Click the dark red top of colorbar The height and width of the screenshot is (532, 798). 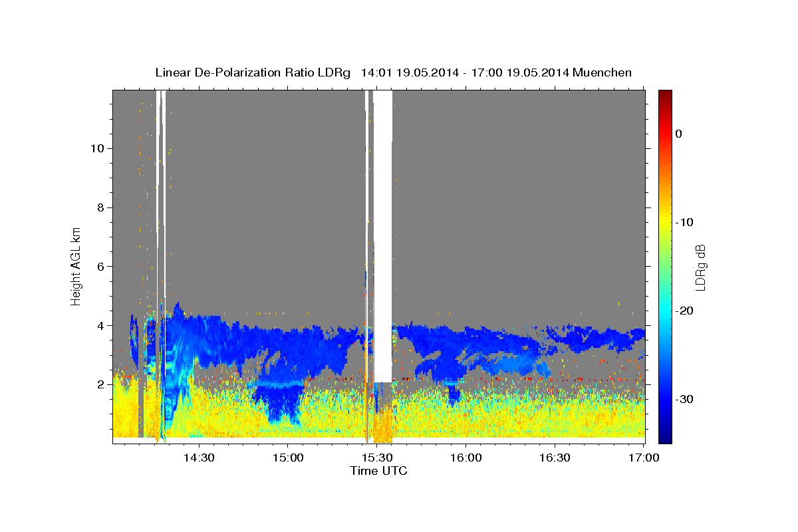click(x=665, y=95)
